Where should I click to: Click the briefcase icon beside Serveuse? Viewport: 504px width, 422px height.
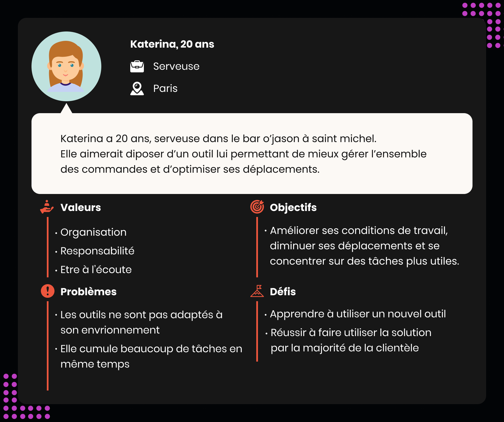click(137, 66)
